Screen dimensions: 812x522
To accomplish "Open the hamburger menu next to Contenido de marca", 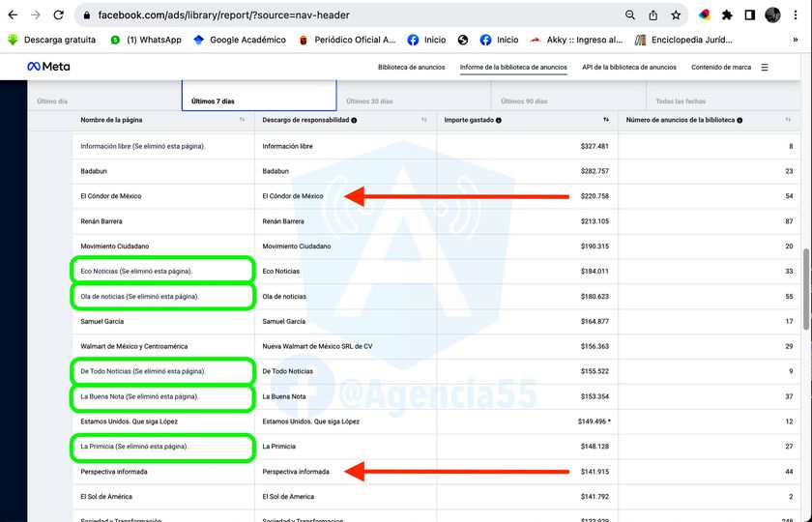I will coord(765,68).
